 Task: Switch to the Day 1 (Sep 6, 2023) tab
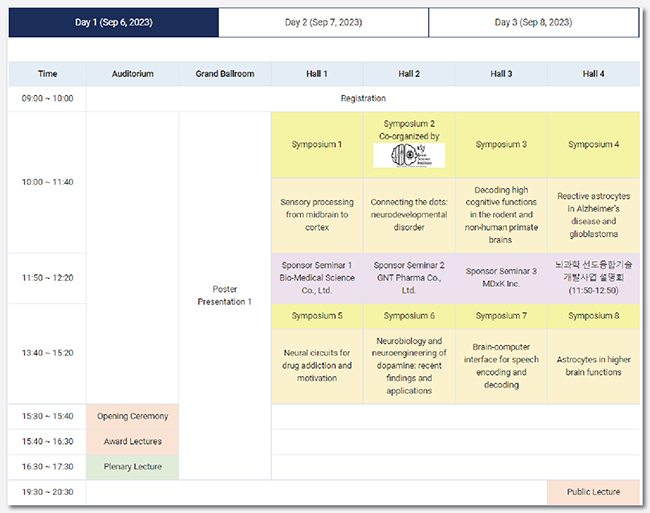[114, 22]
